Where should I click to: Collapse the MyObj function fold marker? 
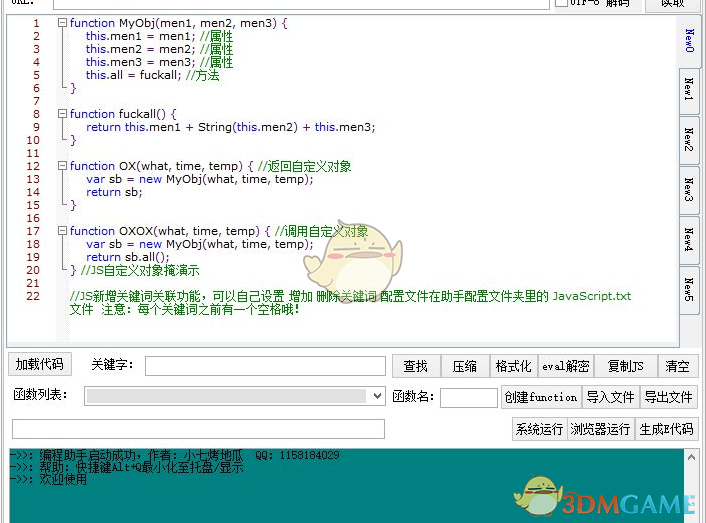[63, 23]
